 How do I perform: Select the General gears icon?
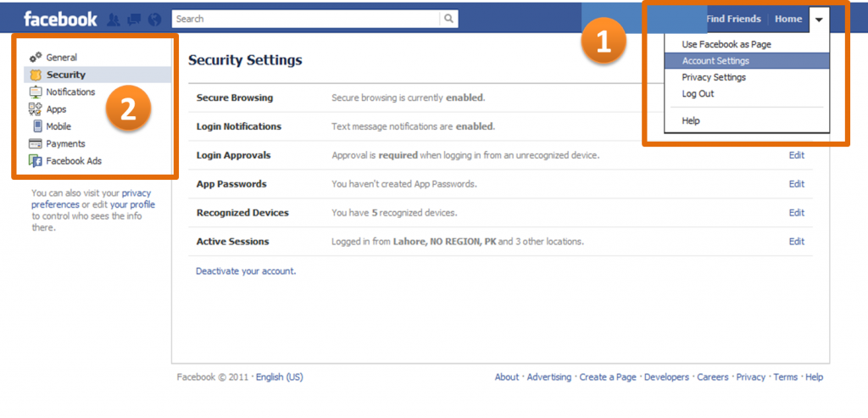36,57
